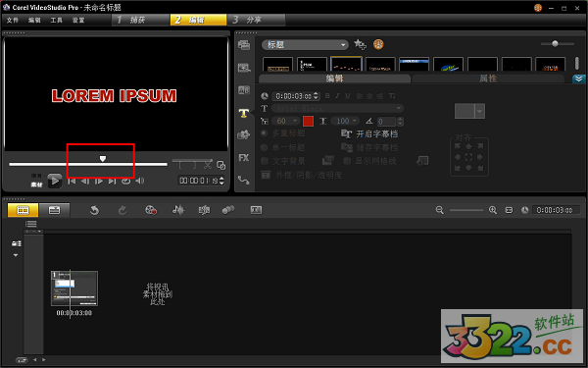588x368 pixels.
Task: Open the Media library sidebar icon
Action: click(x=244, y=45)
